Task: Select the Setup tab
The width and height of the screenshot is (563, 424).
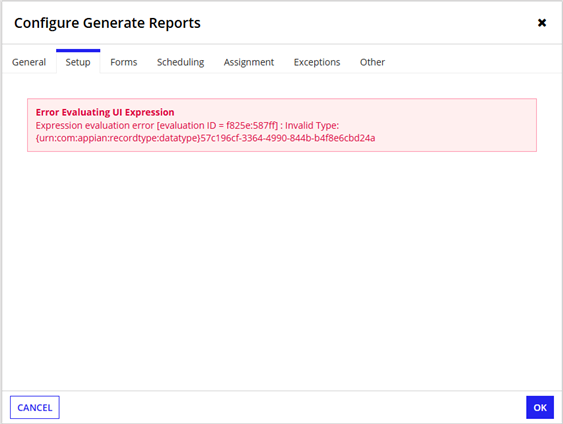Action: click(x=78, y=62)
